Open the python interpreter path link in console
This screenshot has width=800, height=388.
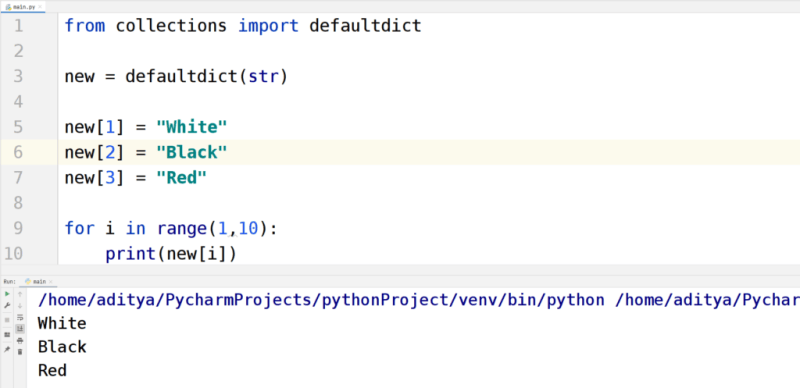coord(321,300)
